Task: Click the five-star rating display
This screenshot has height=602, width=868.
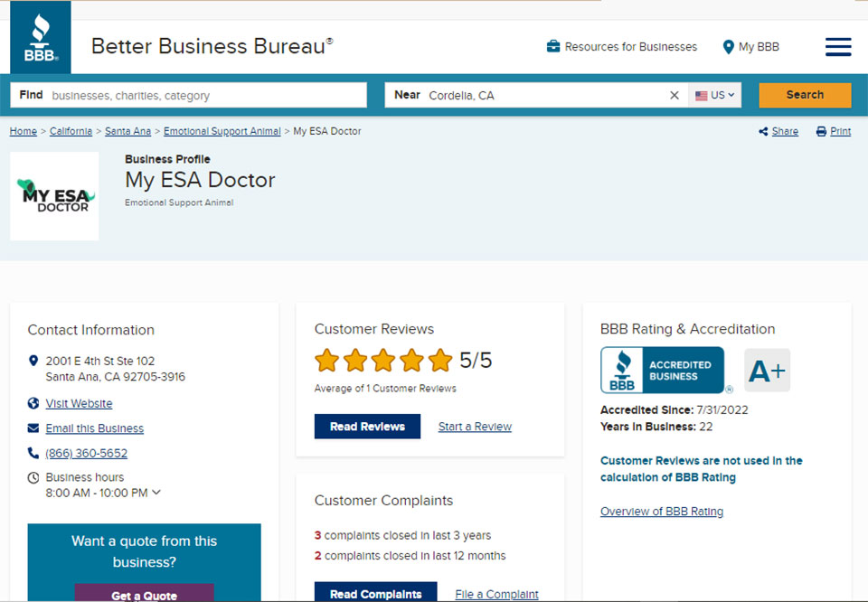Action: pos(383,361)
